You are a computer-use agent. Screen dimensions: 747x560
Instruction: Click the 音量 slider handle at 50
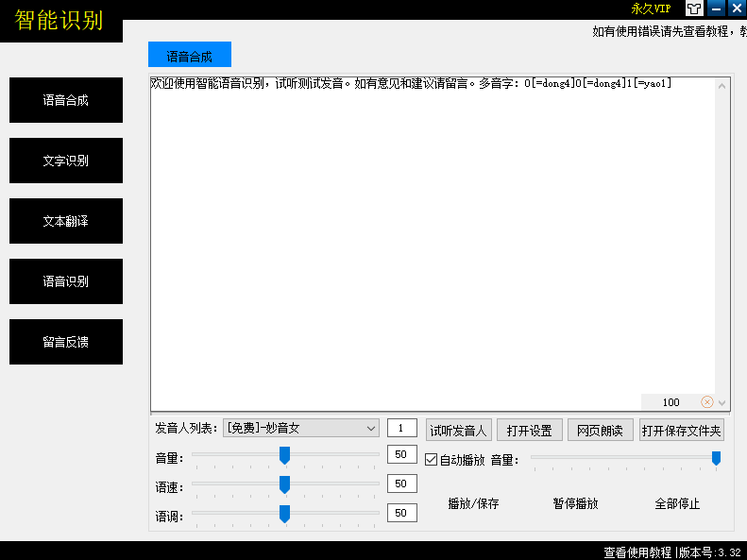point(284,455)
